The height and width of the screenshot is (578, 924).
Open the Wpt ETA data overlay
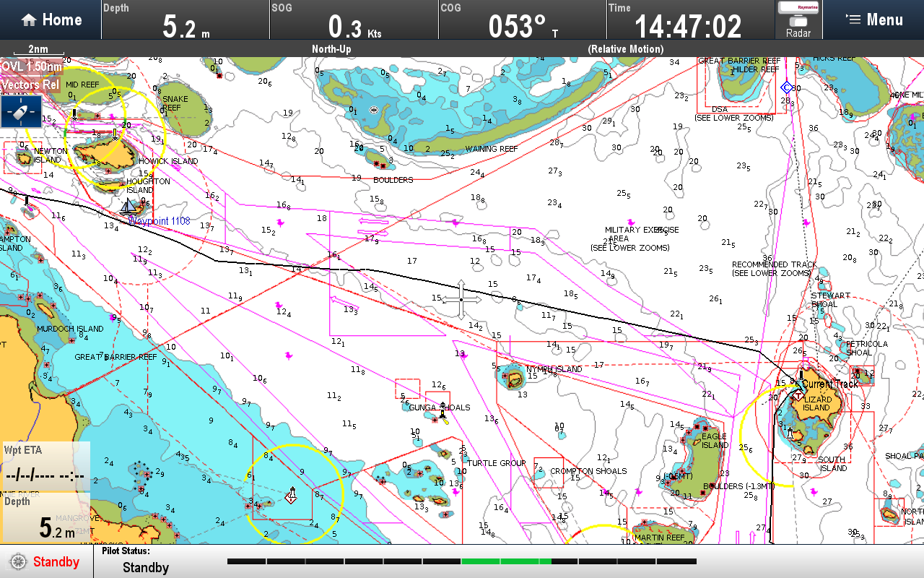click(45, 467)
